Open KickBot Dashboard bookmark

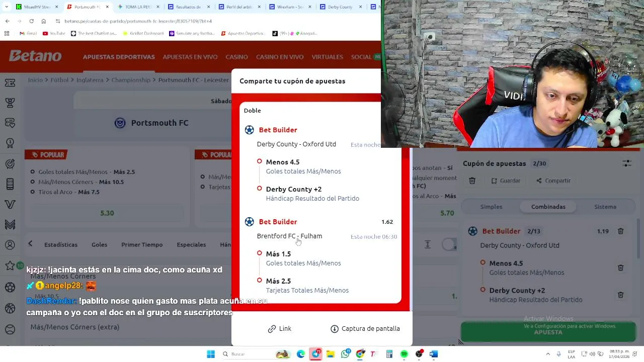(143, 33)
